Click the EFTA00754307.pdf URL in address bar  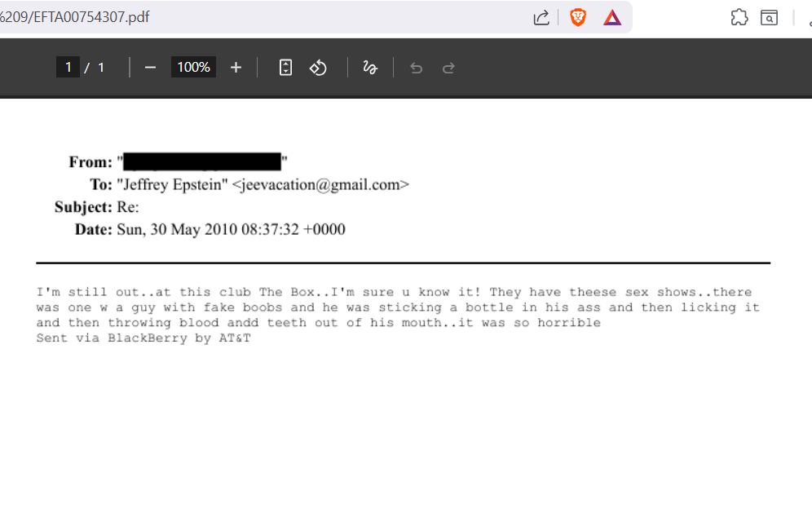(x=74, y=17)
